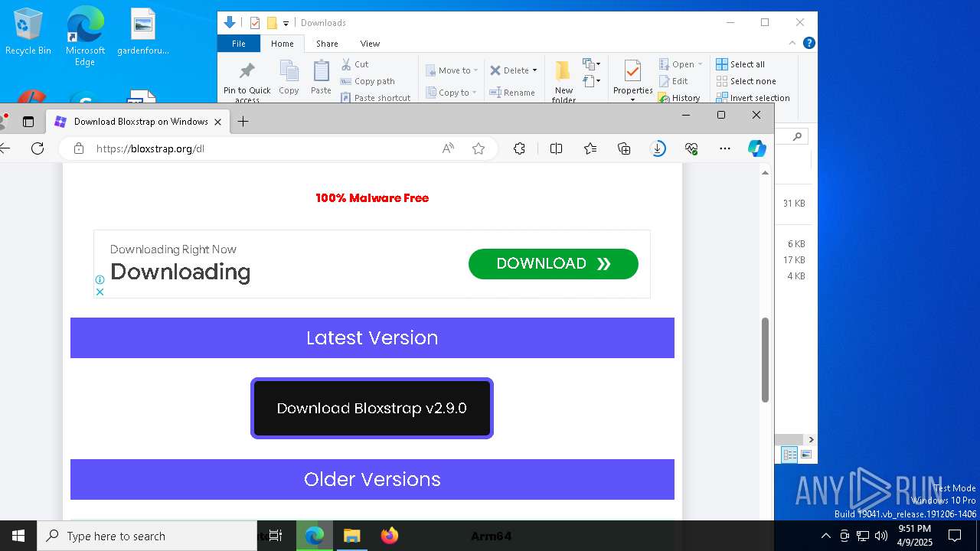Open Edge Downloads icon
The image size is (980, 551).
(x=658, y=148)
